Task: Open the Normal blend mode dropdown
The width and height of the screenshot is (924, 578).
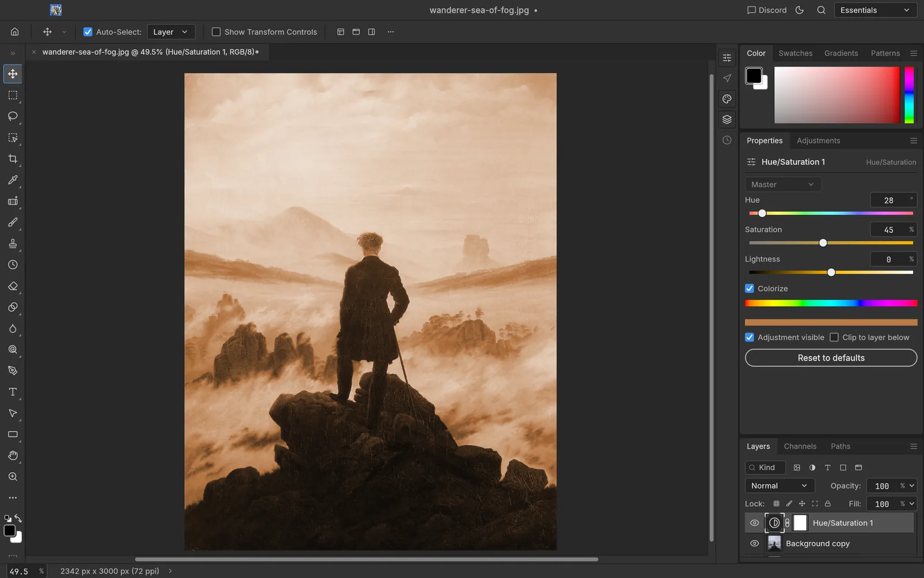Action: 780,486
